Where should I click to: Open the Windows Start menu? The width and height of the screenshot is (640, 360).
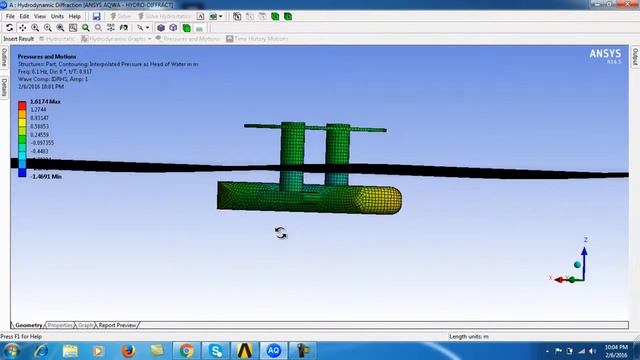pos(11,351)
